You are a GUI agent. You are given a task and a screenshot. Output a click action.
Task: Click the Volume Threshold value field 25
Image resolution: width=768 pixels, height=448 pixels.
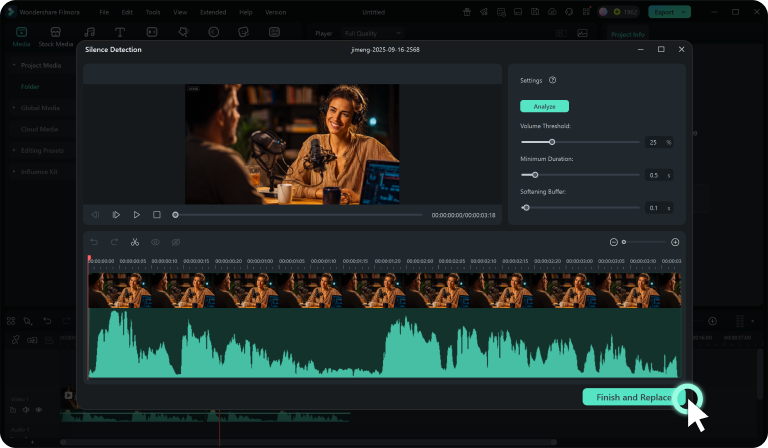point(659,142)
